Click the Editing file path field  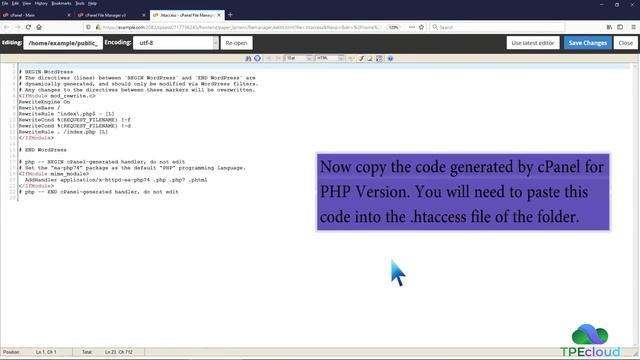[63, 43]
